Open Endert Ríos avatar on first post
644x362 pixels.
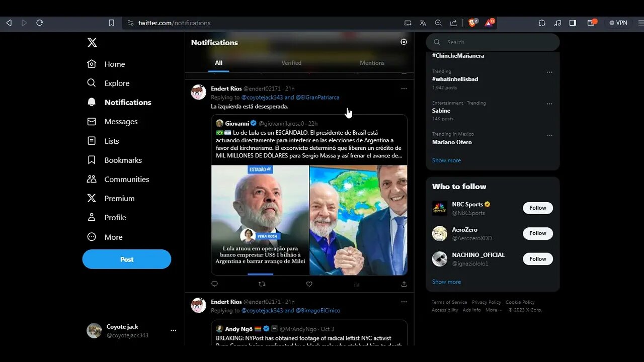199,92
